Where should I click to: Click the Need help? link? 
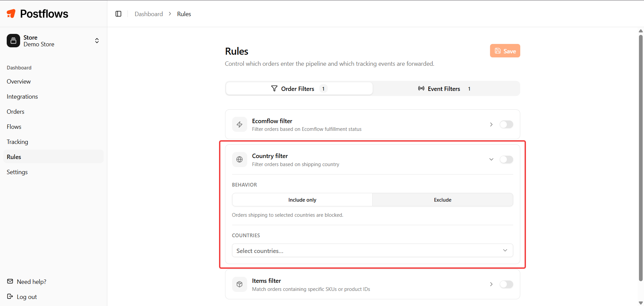(32, 282)
